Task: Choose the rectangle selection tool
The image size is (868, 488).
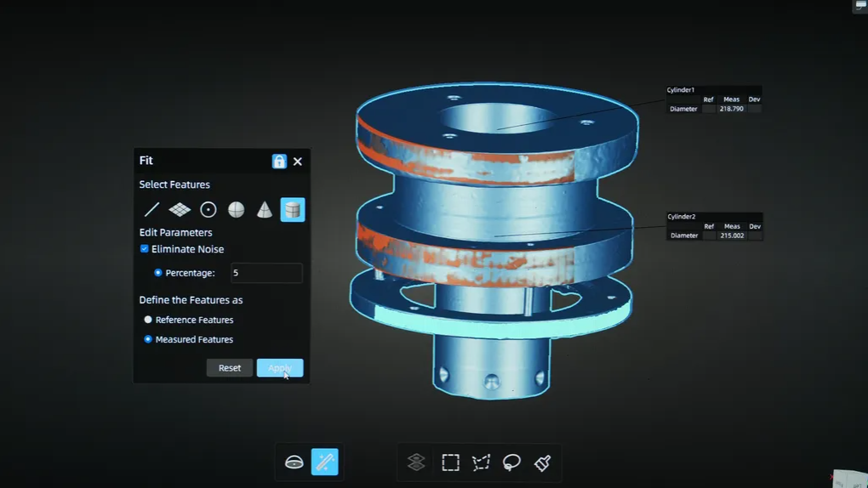Action: 450,462
